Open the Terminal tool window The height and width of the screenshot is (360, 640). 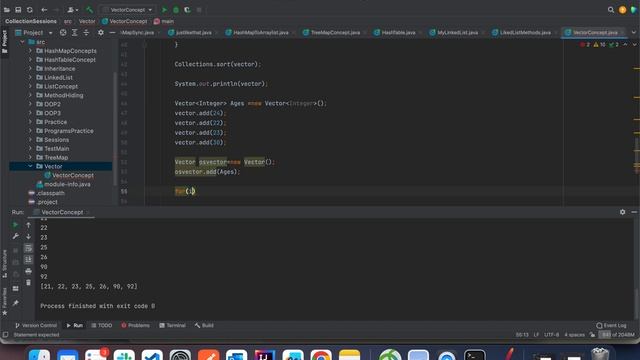pos(172,326)
